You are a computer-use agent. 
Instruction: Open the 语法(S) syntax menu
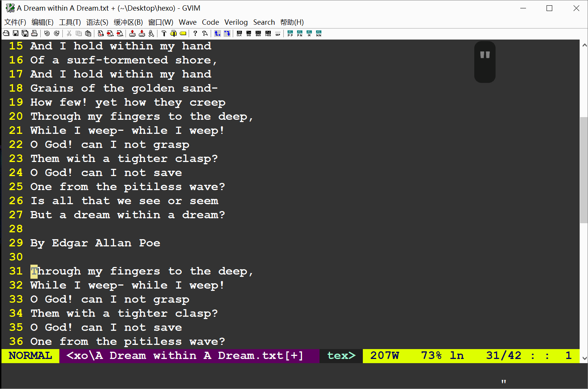coord(97,22)
